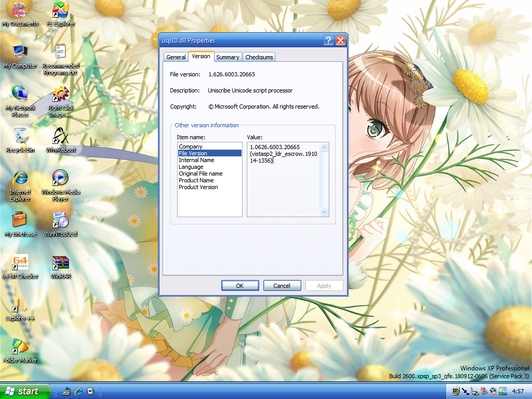Select Language in item name list
The height and width of the screenshot is (399, 532).
point(210,167)
